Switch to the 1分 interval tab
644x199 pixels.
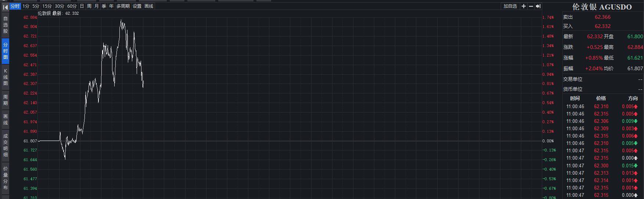[26, 6]
